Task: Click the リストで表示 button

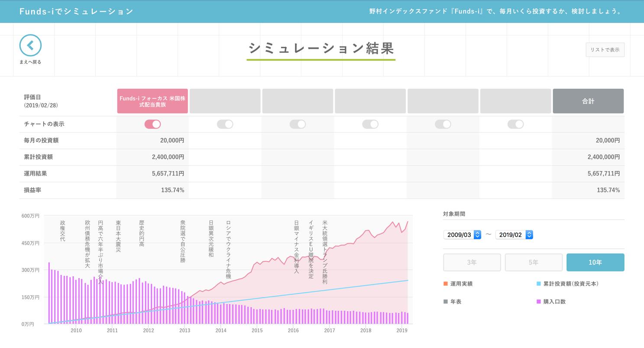Action: (605, 49)
